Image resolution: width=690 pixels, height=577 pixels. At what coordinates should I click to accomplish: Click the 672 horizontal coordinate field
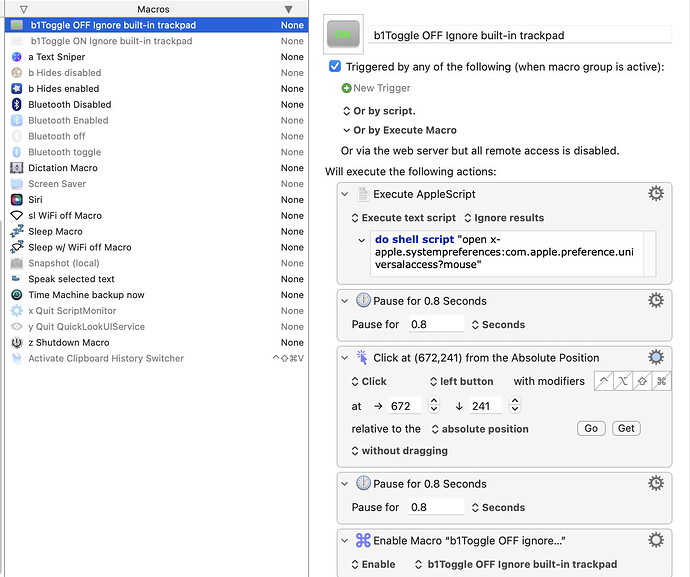tap(404, 406)
